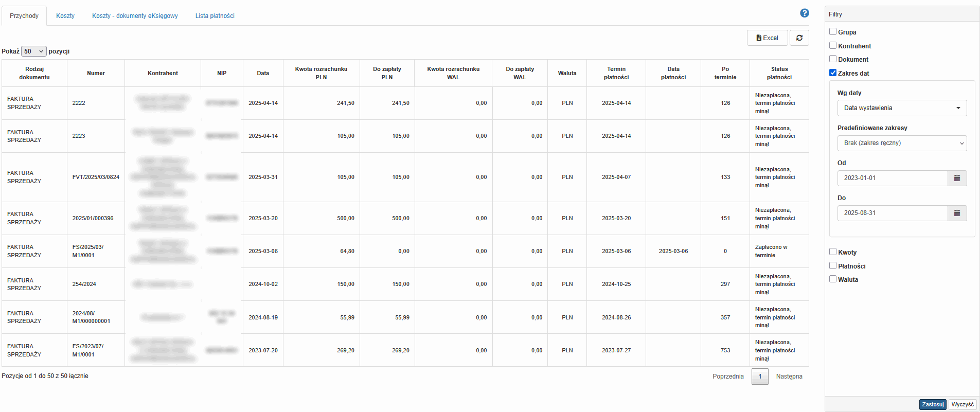Open the Pokaż positions count dropdown
This screenshot has height=412, width=980.
coord(34,51)
